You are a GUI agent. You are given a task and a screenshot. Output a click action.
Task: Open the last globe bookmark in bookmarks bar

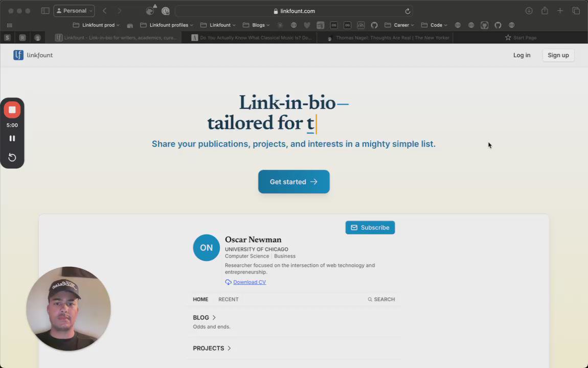point(511,25)
